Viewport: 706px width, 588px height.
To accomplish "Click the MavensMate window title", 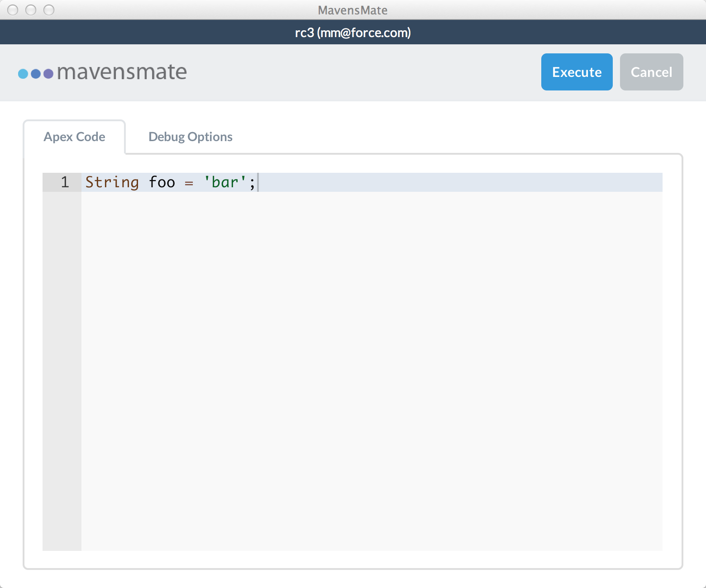I will [x=353, y=10].
